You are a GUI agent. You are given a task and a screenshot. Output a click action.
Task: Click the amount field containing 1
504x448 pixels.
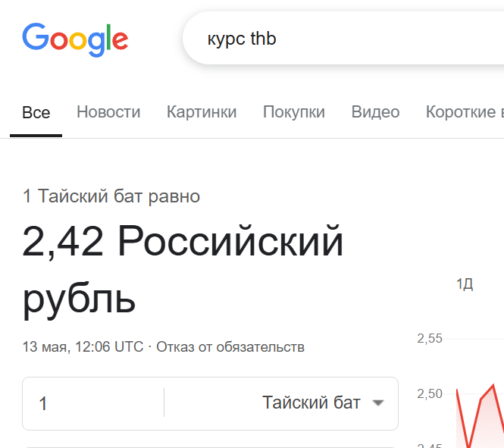coord(91,403)
